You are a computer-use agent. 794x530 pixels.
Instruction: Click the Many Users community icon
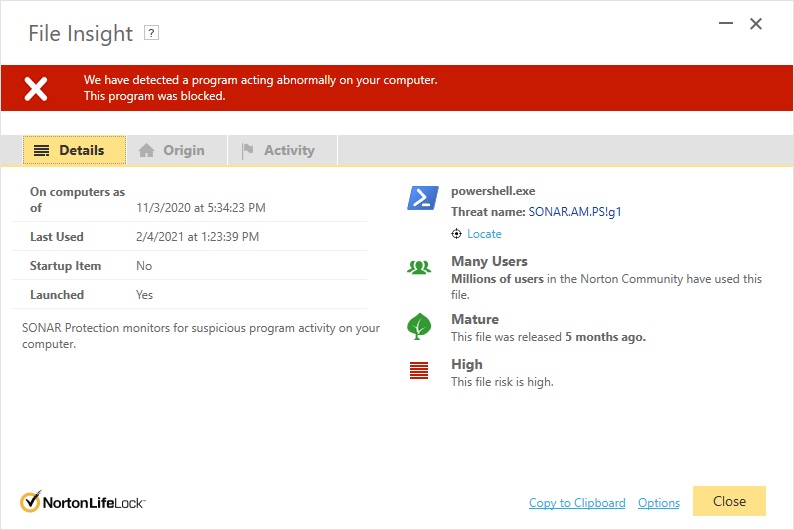click(x=419, y=267)
